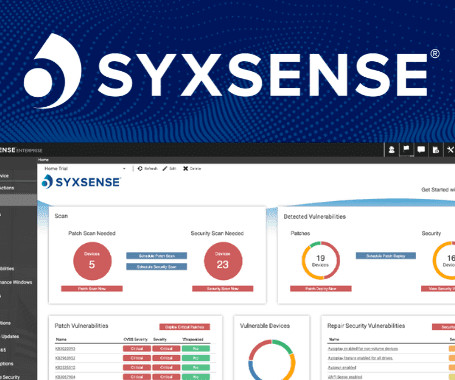This screenshot has height=380, width=455.
Task: Click the Patch Deploy Now button
Action: click(321, 289)
